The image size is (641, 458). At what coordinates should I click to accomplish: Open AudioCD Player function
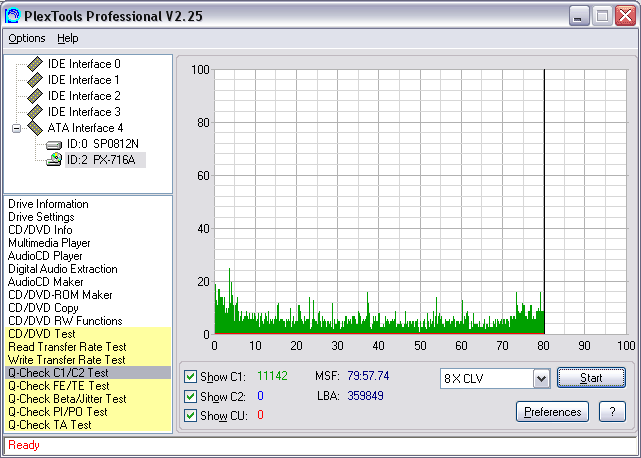pyautogui.click(x=45, y=256)
